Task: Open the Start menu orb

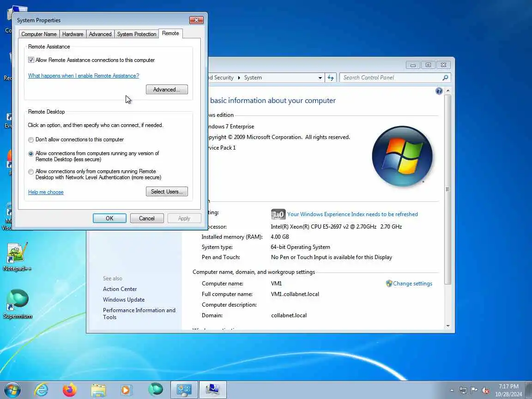Action: click(x=12, y=390)
